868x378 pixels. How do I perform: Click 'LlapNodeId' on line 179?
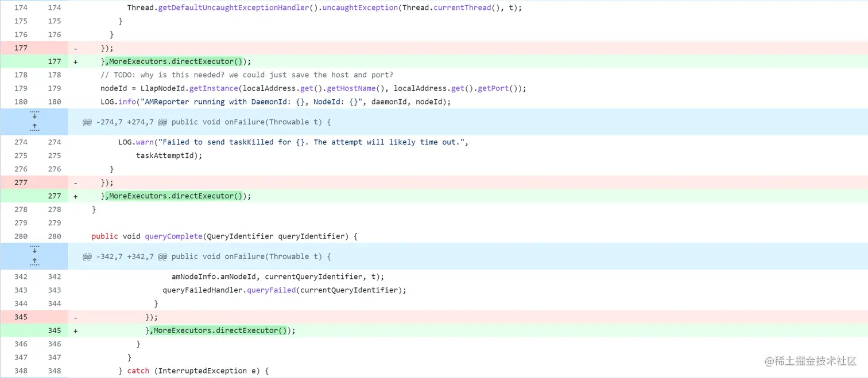pyautogui.click(x=163, y=88)
